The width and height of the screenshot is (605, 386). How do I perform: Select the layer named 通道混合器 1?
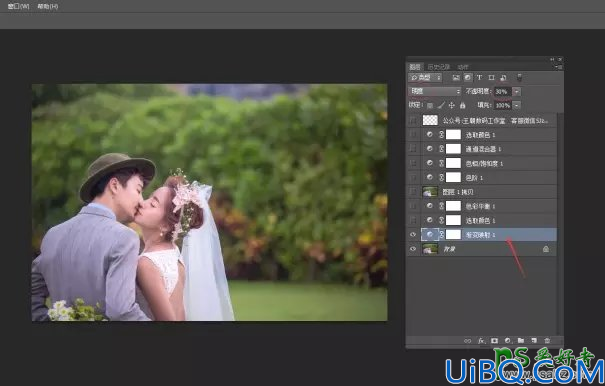tap(484, 149)
